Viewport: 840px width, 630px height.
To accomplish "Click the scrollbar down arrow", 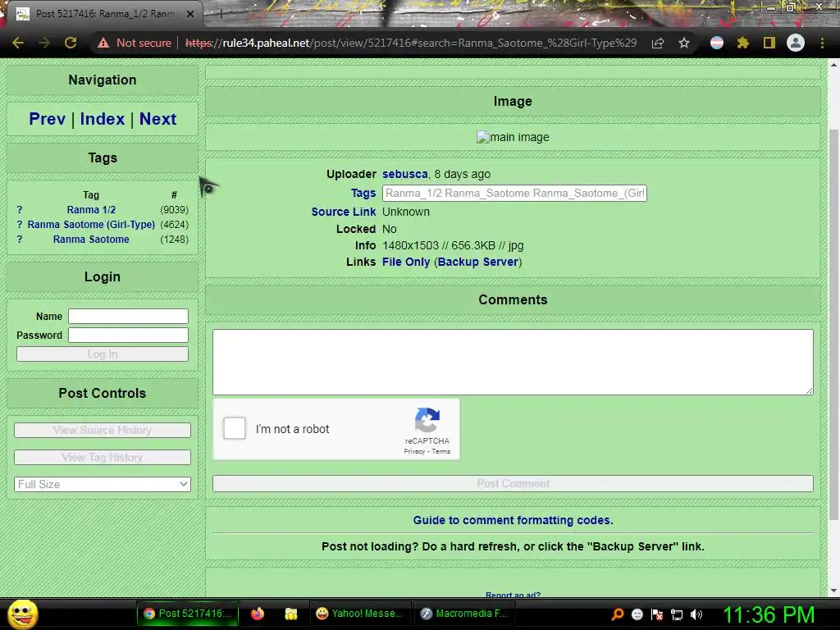I will [x=833, y=591].
